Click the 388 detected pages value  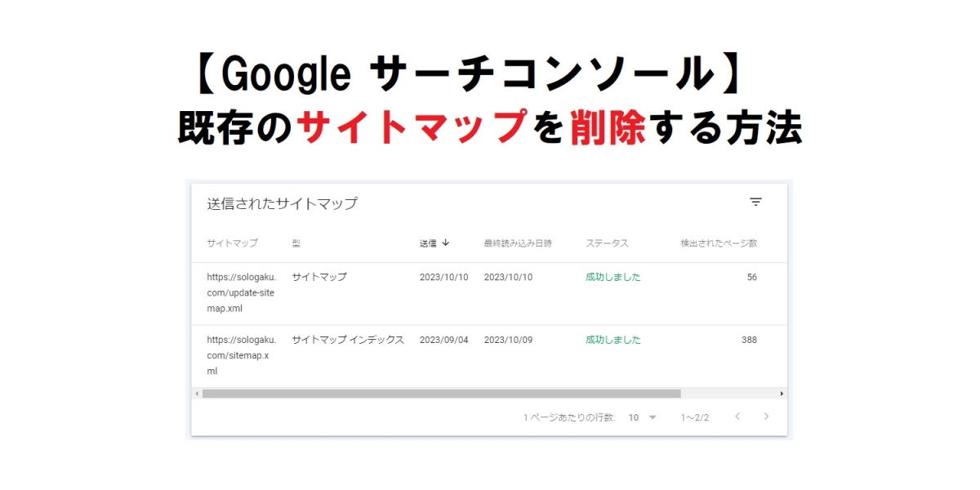[749, 340]
